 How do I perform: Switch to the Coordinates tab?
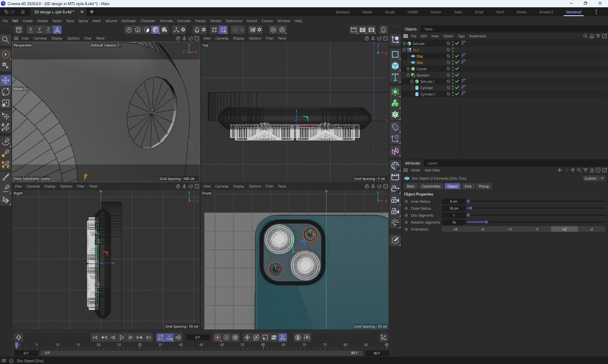tap(431, 186)
